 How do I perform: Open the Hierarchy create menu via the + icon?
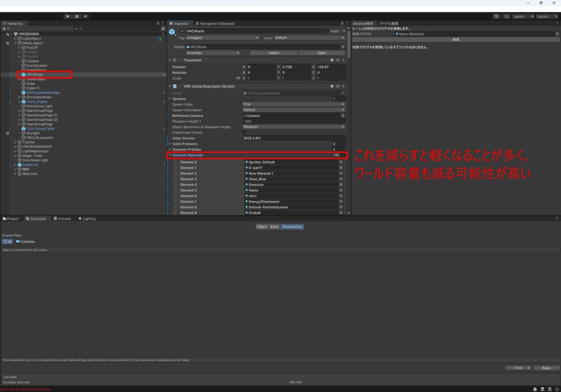(4, 28)
